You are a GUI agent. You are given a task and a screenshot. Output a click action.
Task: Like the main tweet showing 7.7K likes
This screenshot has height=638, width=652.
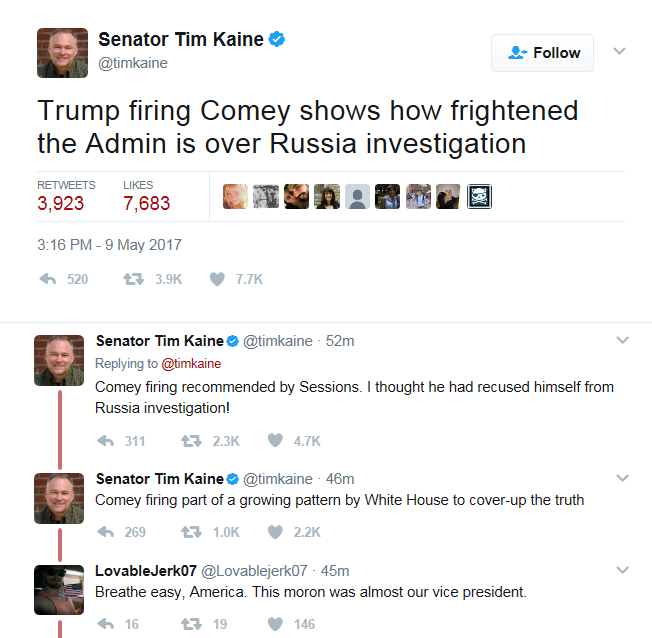[217, 279]
